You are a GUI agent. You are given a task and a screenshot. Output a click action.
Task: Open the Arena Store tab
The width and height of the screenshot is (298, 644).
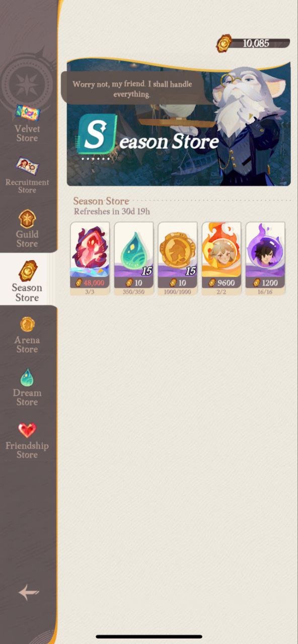27,335
